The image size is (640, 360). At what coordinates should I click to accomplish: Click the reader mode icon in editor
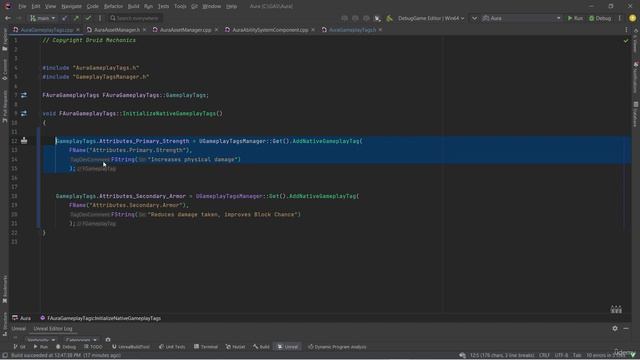(x=616, y=310)
